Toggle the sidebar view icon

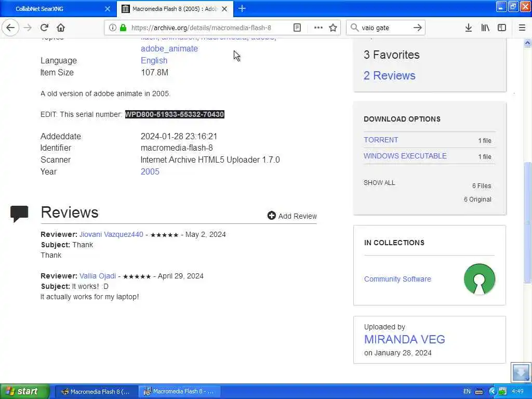(x=502, y=28)
